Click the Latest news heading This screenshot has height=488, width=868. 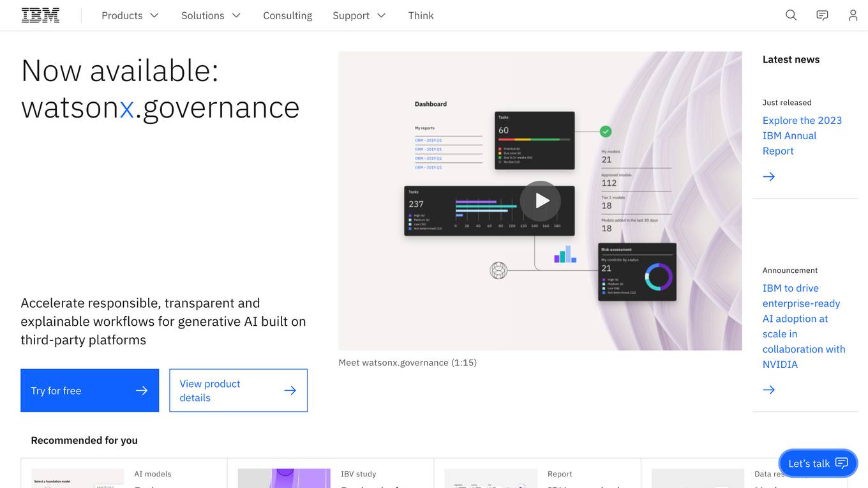click(791, 59)
